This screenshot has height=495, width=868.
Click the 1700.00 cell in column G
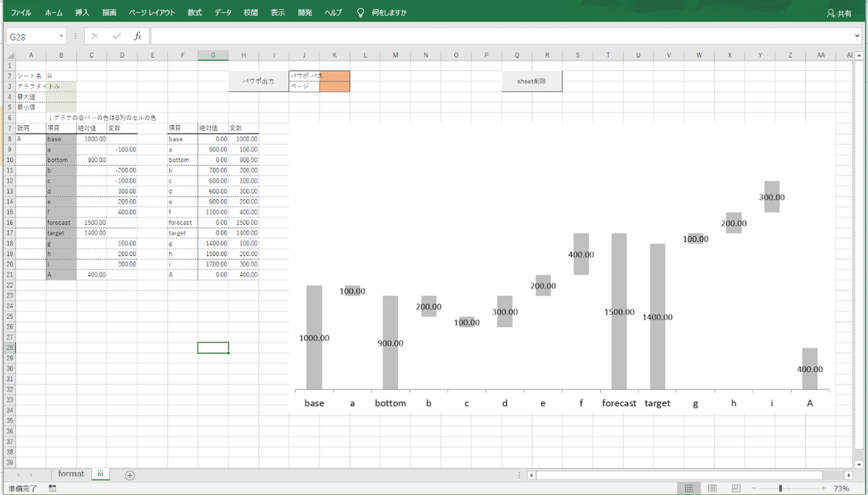point(213,264)
